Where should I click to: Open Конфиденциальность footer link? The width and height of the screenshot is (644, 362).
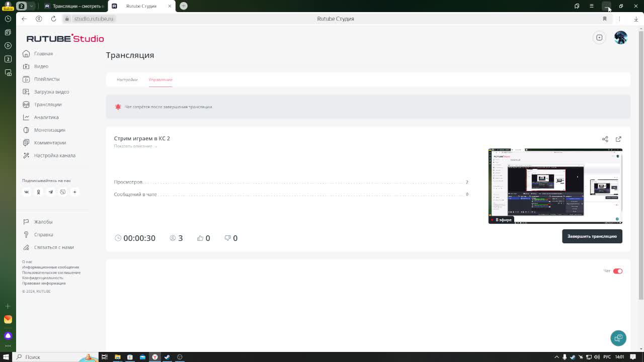(x=43, y=278)
